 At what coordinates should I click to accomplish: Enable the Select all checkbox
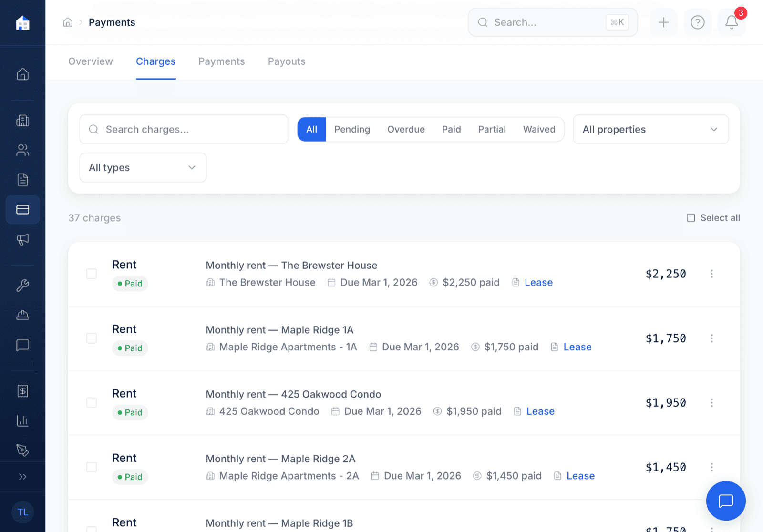point(691,218)
